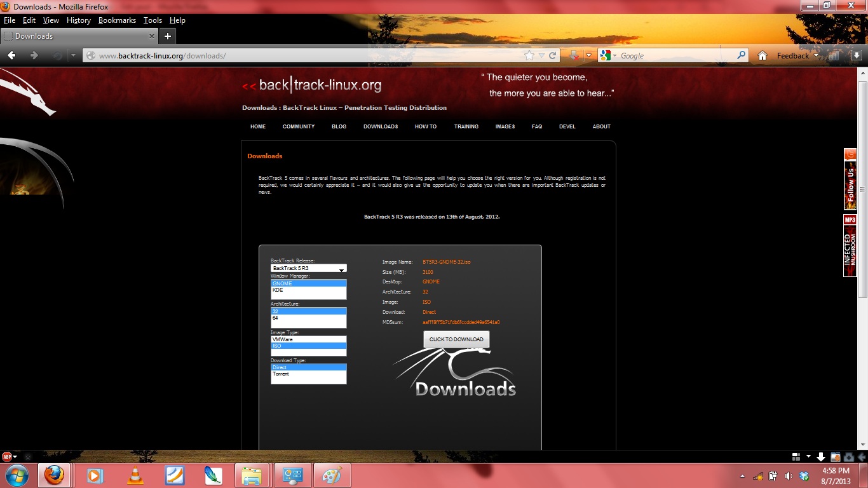Screen dimensions: 868x488
Task: Open Windows Start button
Action: pos(17,475)
